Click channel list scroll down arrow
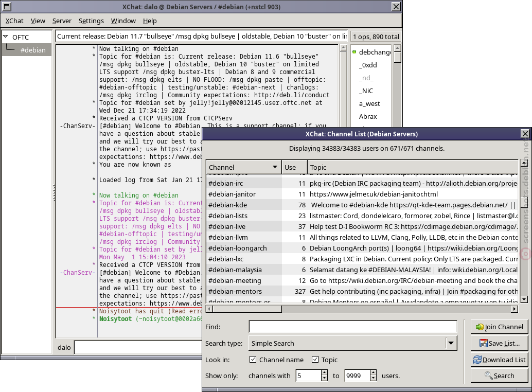Image resolution: width=532 pixels, height=392 pixels. click(524, 299)
